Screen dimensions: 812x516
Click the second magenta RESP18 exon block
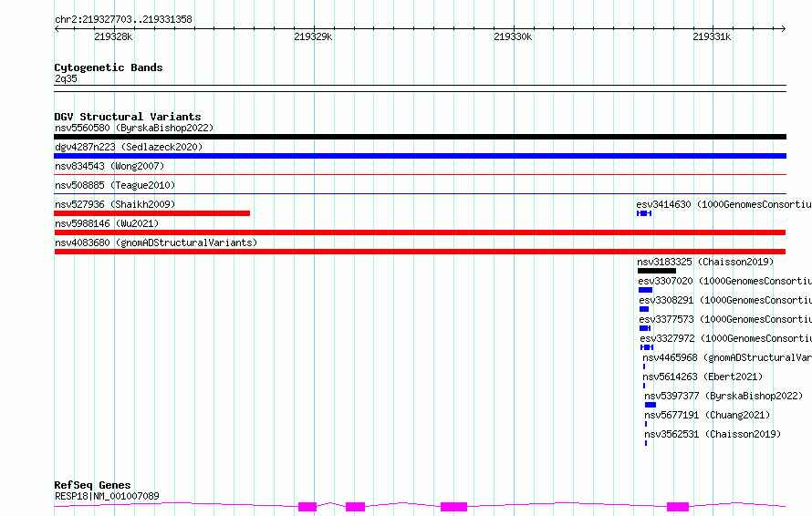click(355, 507)
